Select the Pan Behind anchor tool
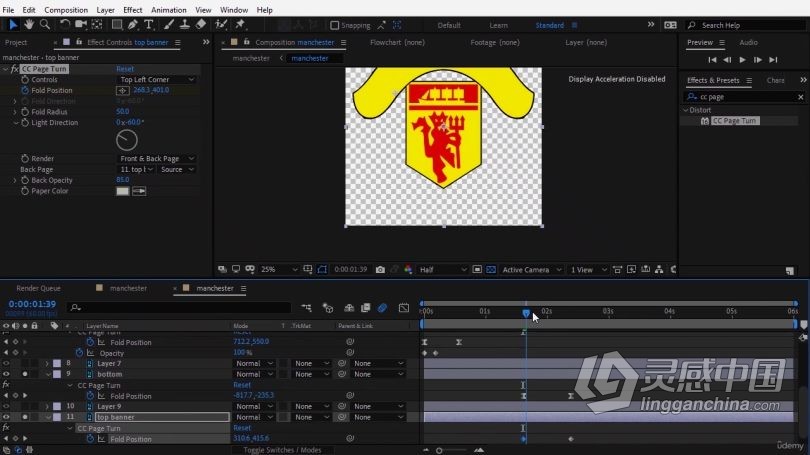810x455 pixels. coord(97,24)
